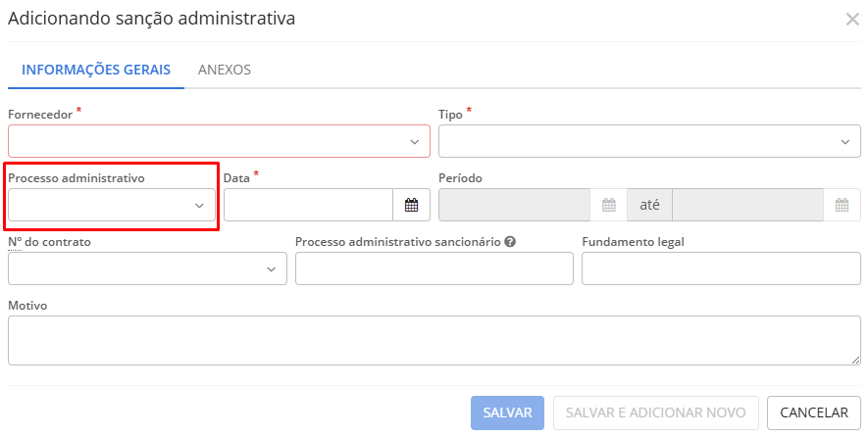Expand the Nº do contrato dropdown

click(147, 268)
